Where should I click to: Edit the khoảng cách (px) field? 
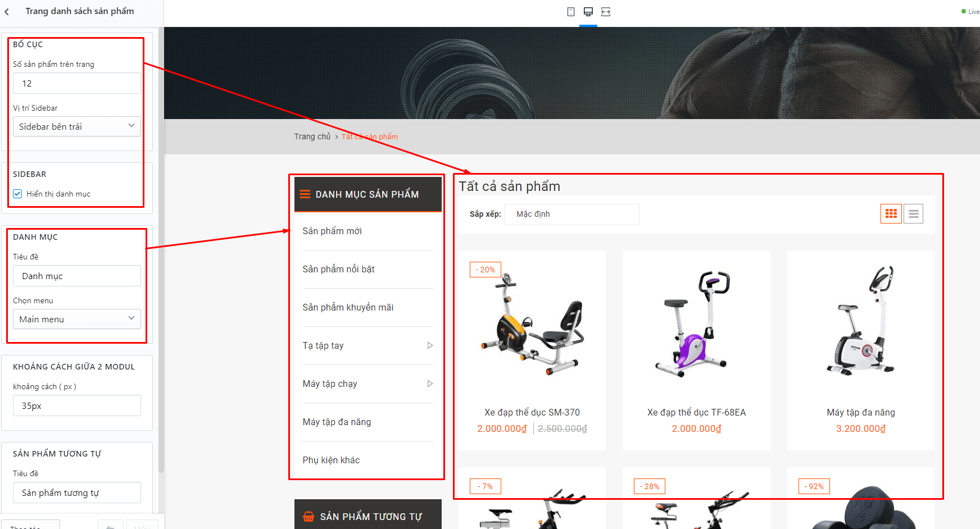pos(77,405)
